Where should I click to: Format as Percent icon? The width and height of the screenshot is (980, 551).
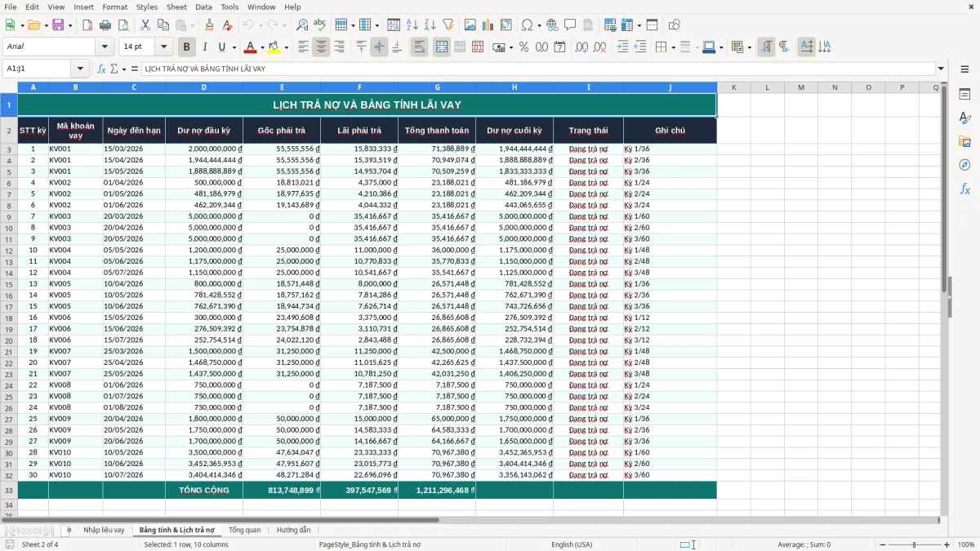coord(523,47)
